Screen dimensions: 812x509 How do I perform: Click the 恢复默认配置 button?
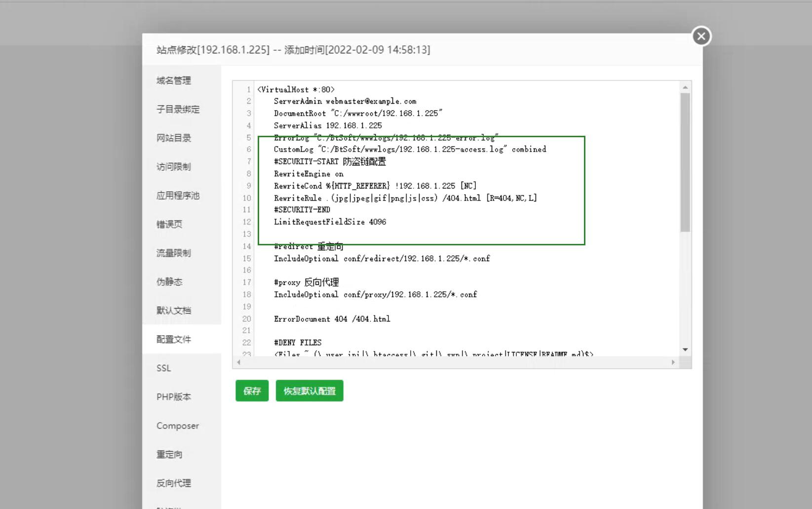pos(309,391)
